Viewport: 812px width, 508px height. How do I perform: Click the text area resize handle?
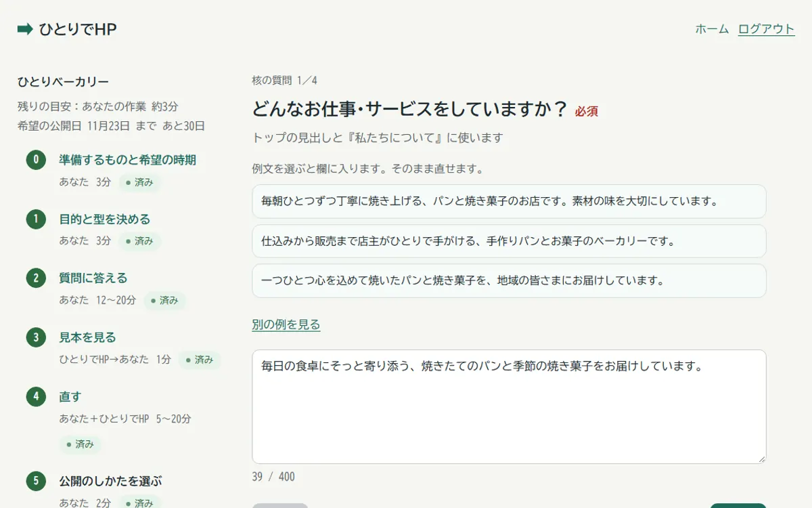(761, 459)
